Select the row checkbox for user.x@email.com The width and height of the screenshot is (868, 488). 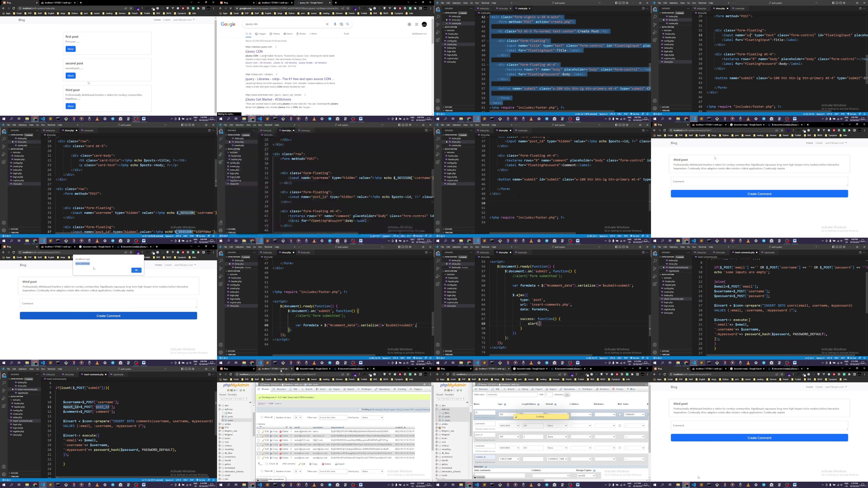259,431
